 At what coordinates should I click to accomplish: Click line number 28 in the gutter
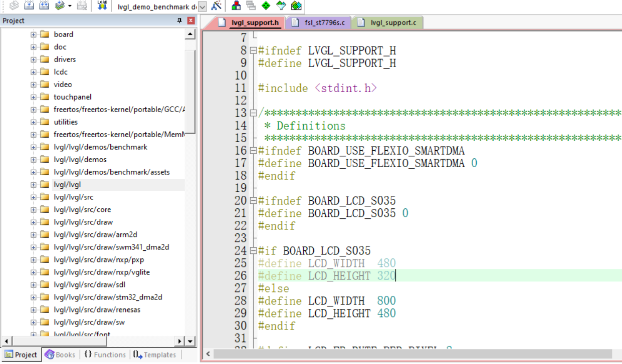coord(241,301)
